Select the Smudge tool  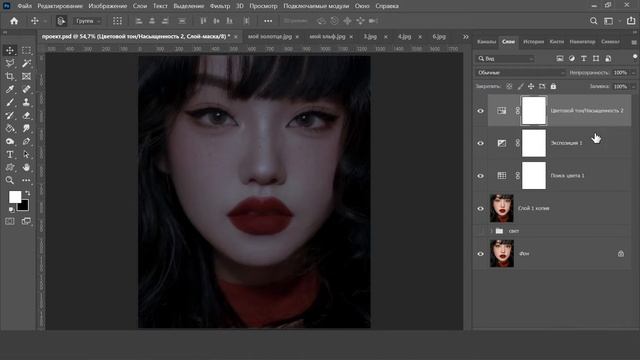coord(26,129)
